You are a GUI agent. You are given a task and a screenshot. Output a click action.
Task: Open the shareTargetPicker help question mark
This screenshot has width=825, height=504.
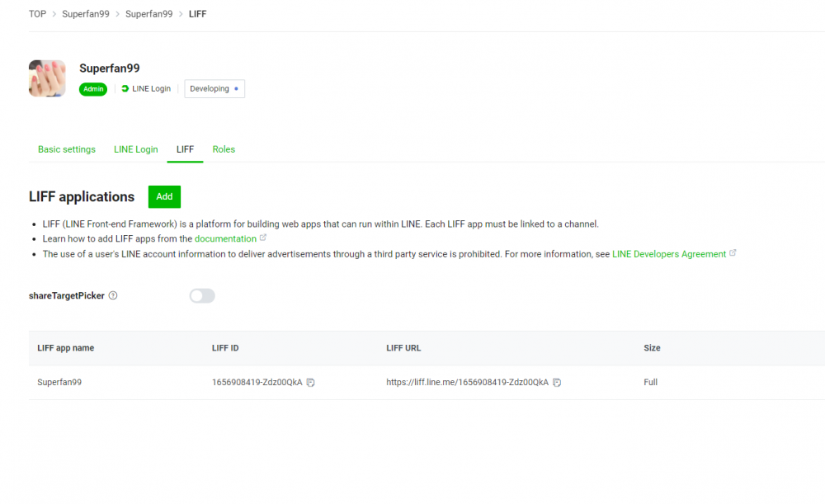coord(113,295)
